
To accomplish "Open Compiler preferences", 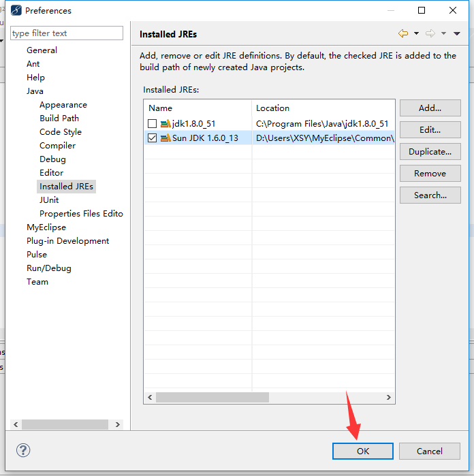I will click(57, 146).
